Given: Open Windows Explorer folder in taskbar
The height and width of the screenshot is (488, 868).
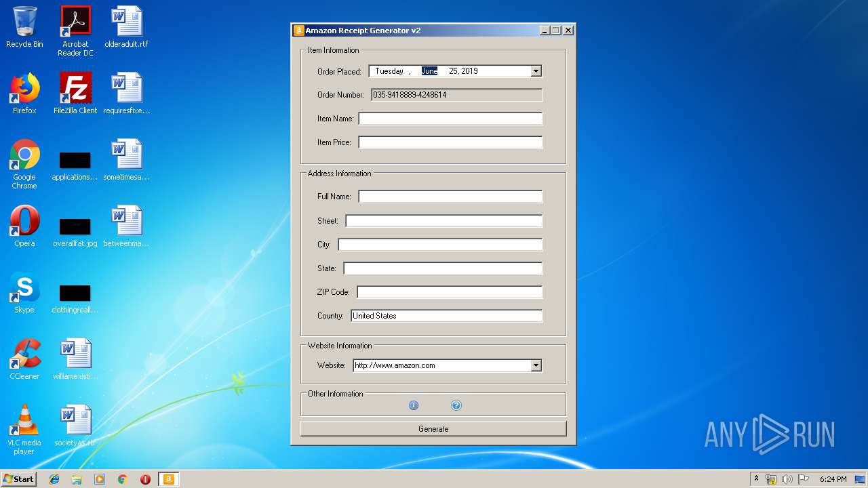Looking at the screenshot, I should (x=77, y=479).
